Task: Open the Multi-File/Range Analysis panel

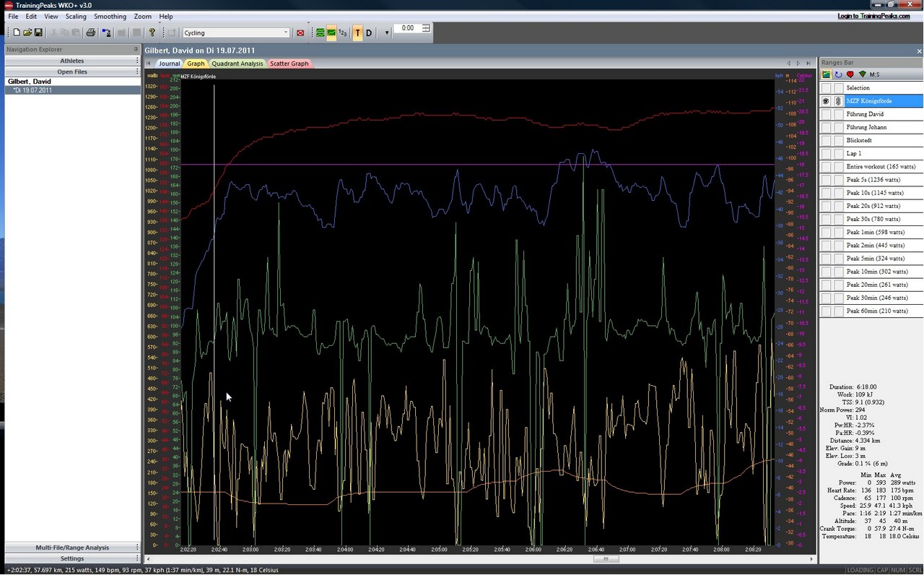Action: 72,548
